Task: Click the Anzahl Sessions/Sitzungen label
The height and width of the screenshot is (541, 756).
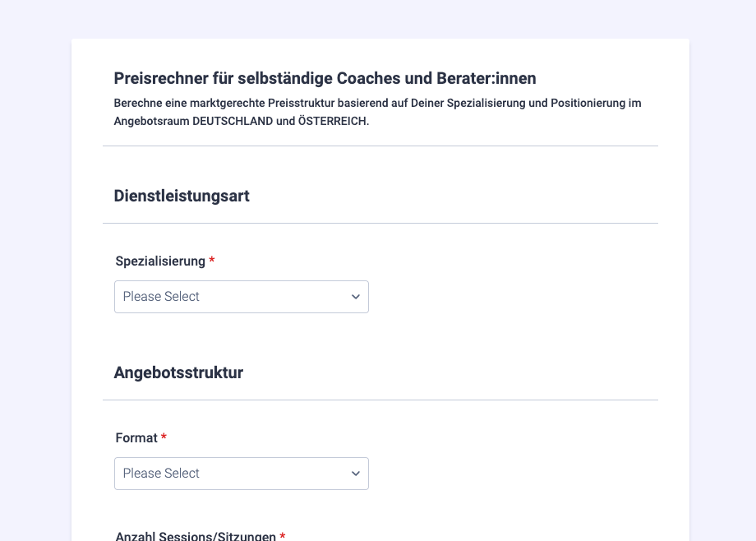Action: pyautogui.click(x=196, y=536)
